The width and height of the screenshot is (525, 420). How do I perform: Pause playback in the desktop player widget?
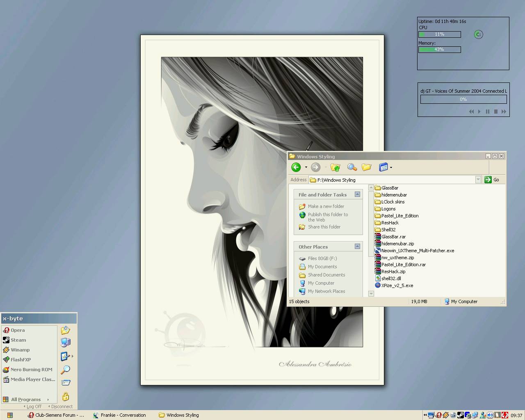(x=487, y=112)
